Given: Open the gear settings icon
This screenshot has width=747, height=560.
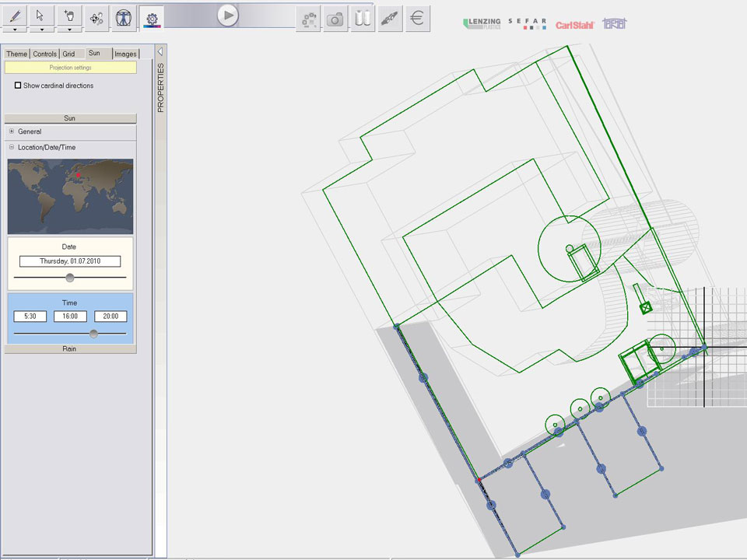Looking at the screenshot, I should [151, 18].
